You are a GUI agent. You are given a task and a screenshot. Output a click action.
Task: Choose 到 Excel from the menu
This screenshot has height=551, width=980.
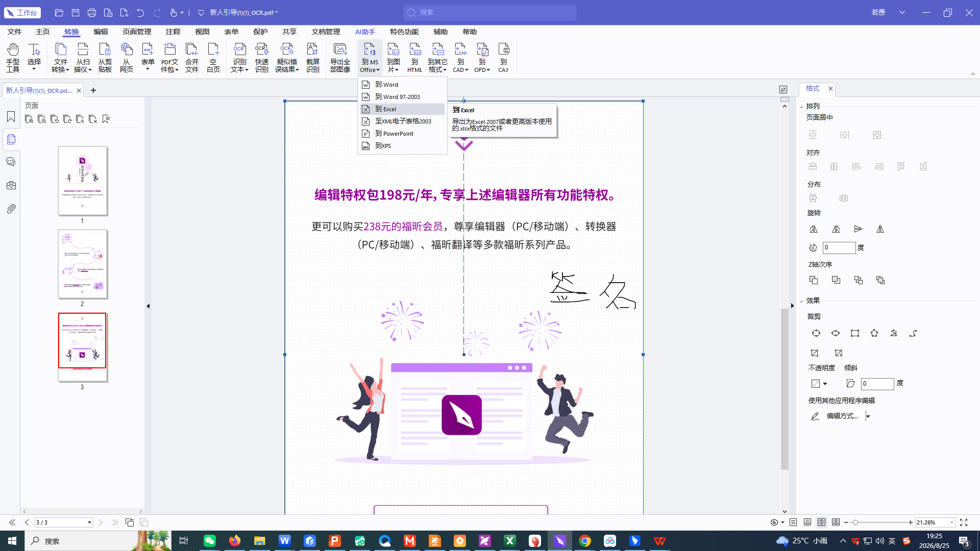coord(402,109)
